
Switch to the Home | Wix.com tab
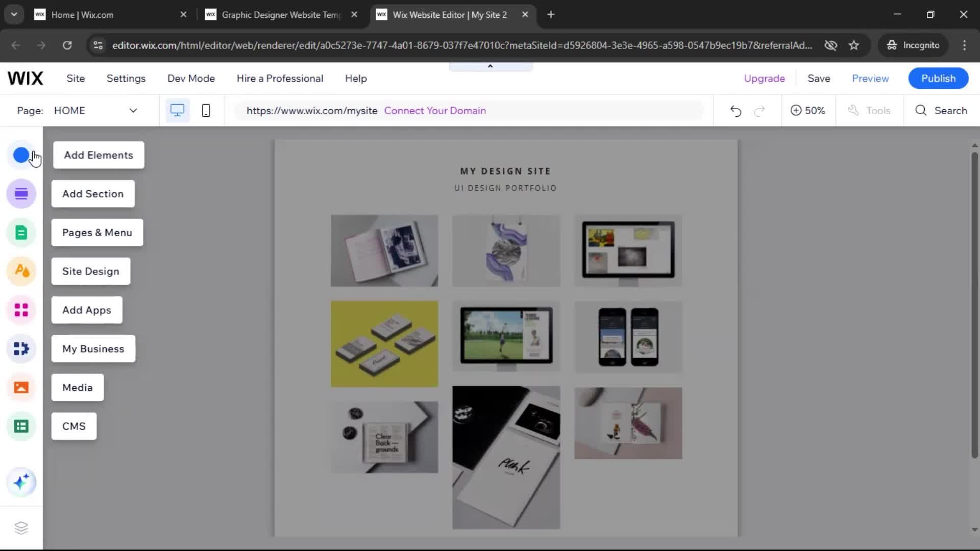pos(110,14)
